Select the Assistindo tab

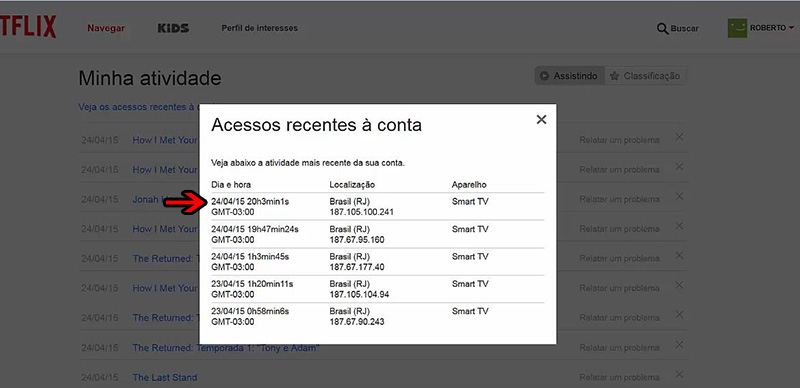coord(569,76)
